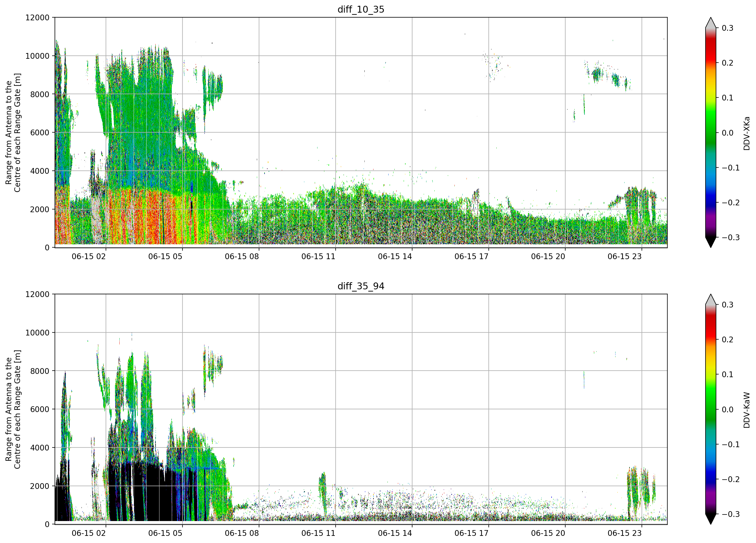756x543 pixels.
Task: Click the −0.3 tick on DDV-XKa colorbar
Action: coord(731,237)
